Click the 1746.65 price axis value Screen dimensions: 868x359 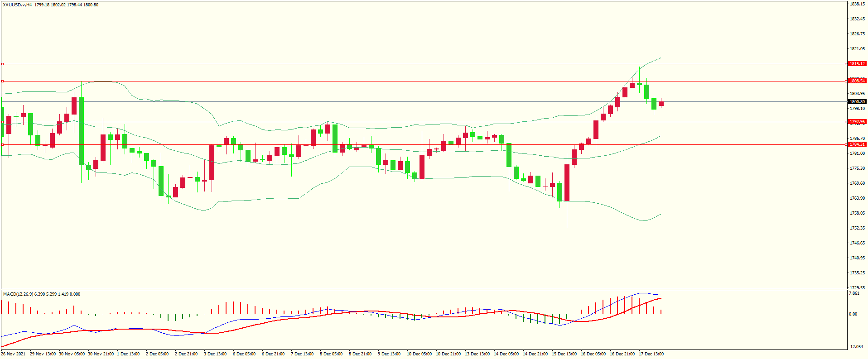tap(857, 243)
